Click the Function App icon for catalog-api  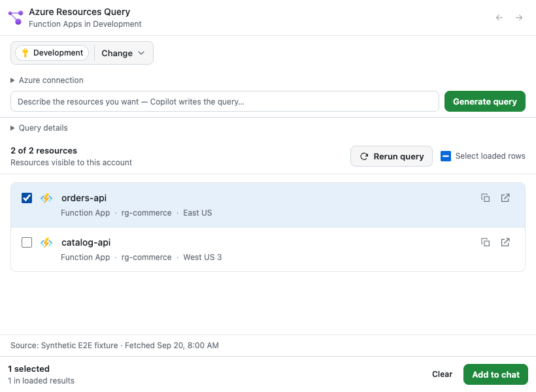click(46, 242)
